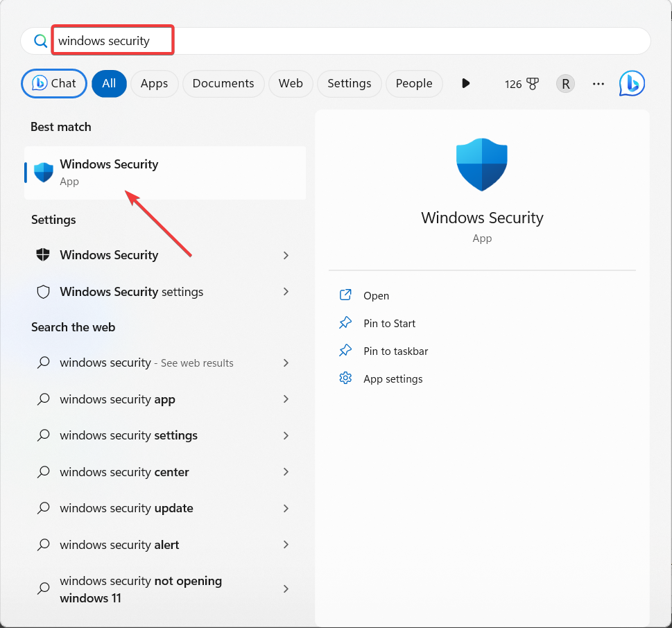The height and width of the screenshot is (628, 672).
Task: Show more filters with the play arrow
Action: pyautogui.click(x=466, y=83)
